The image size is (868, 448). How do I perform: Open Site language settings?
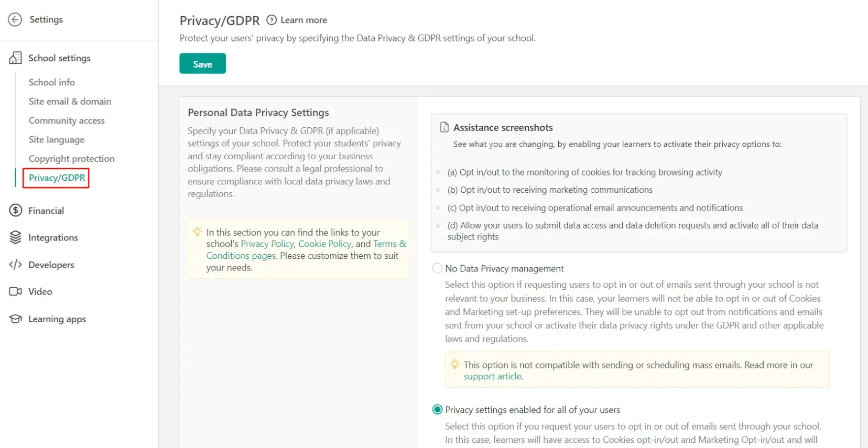[x=57, y=139]
